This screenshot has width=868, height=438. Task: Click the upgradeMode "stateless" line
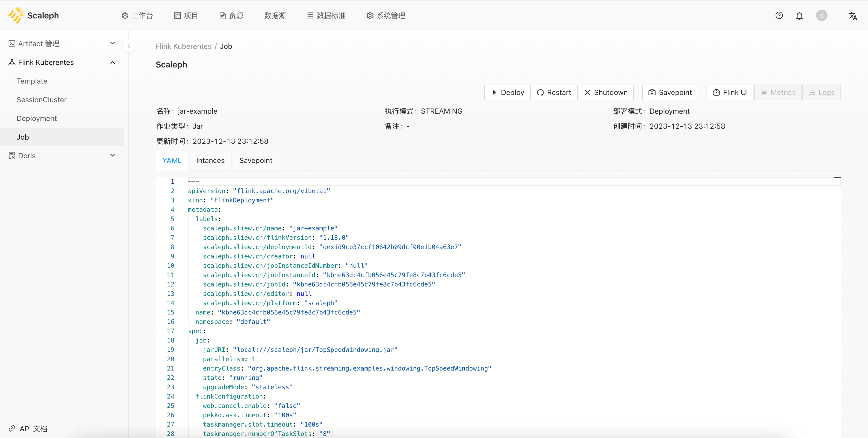pos(247,387)
